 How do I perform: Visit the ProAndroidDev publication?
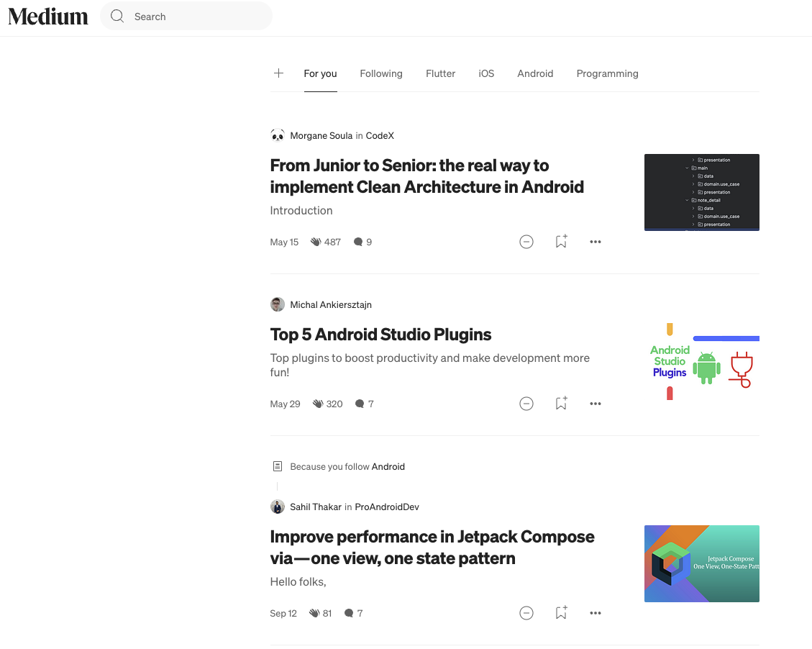click(x=387, y=507)
